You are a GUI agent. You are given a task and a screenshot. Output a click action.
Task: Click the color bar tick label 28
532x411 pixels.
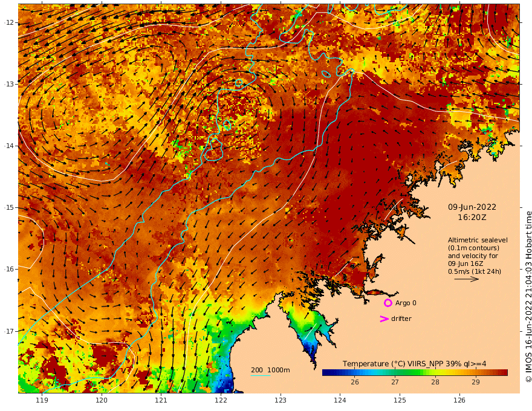point(435,382)
